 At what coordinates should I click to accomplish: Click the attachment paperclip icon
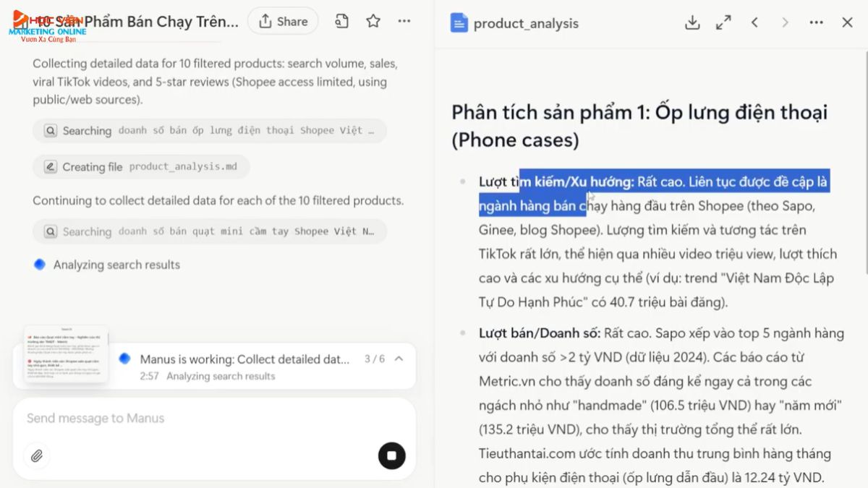(37, 456)
